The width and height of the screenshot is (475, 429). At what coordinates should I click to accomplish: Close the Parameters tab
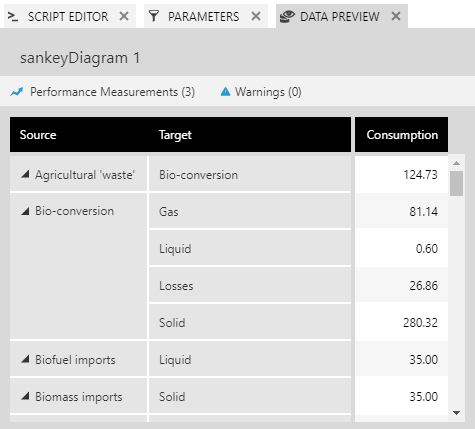256,16
